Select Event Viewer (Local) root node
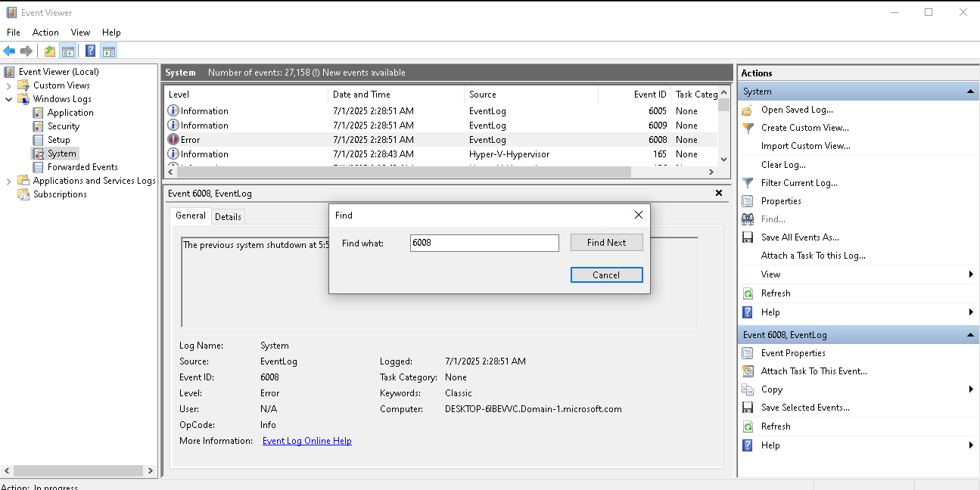 click(58, 72)
